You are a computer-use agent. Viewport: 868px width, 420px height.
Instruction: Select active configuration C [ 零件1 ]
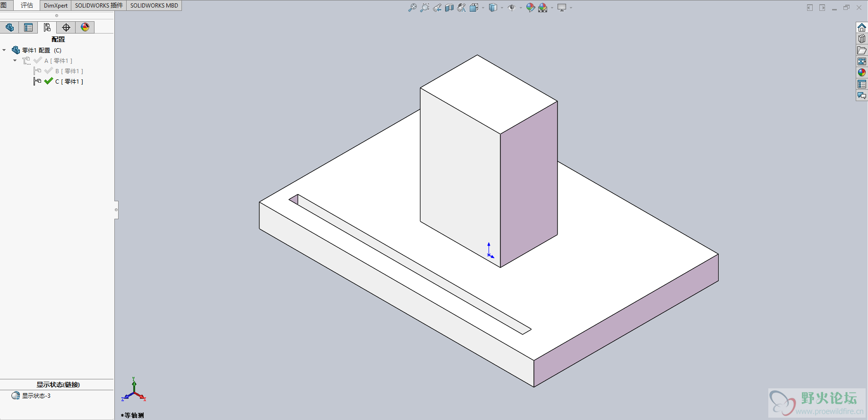[69, 81]
